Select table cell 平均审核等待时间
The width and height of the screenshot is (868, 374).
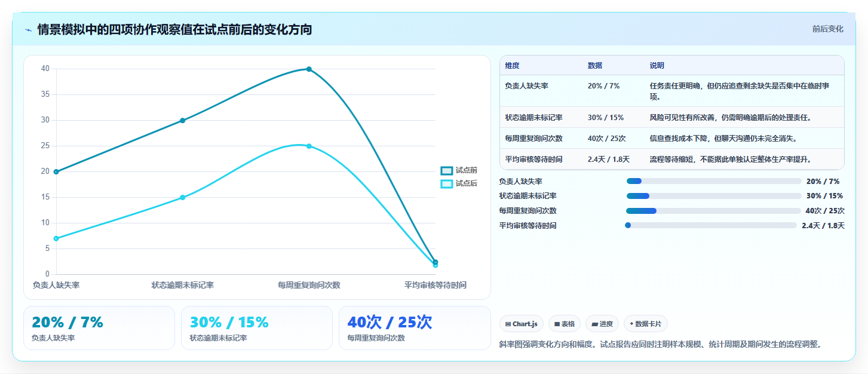pos(533,160)
